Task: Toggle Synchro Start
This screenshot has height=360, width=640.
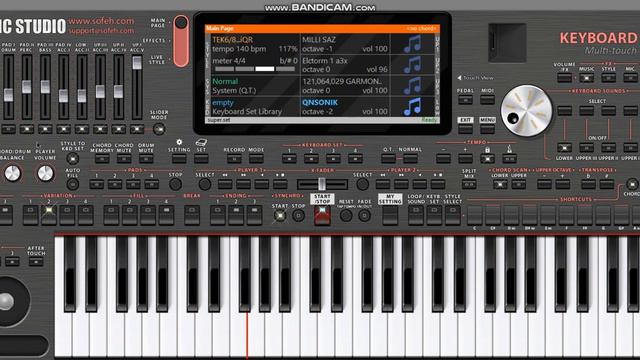Action: [280, 216]
